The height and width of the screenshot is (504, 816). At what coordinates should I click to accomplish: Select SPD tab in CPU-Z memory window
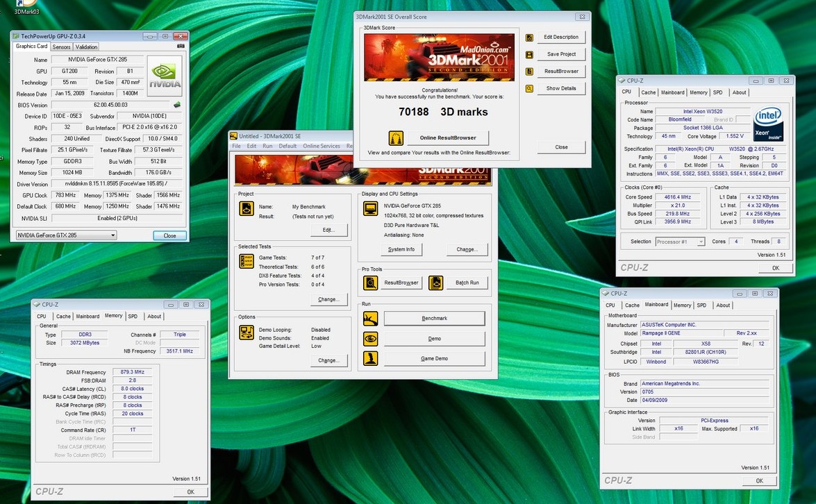tap(133, 317)
